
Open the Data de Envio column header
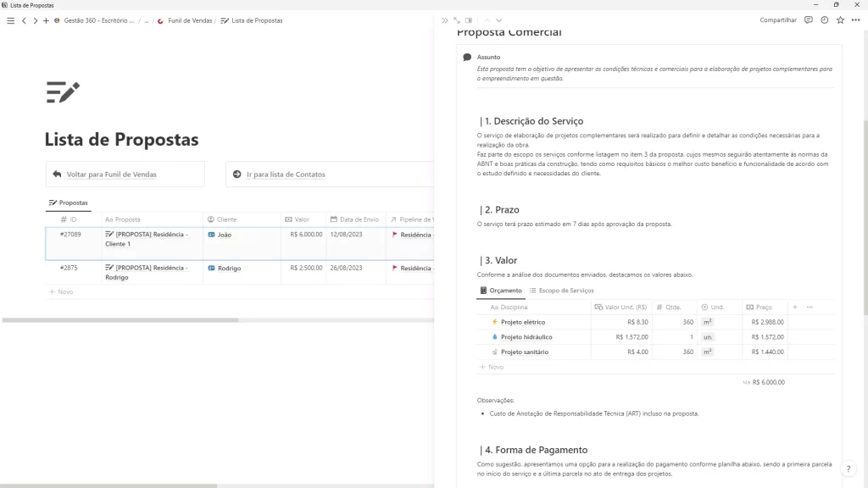[356, 219]
